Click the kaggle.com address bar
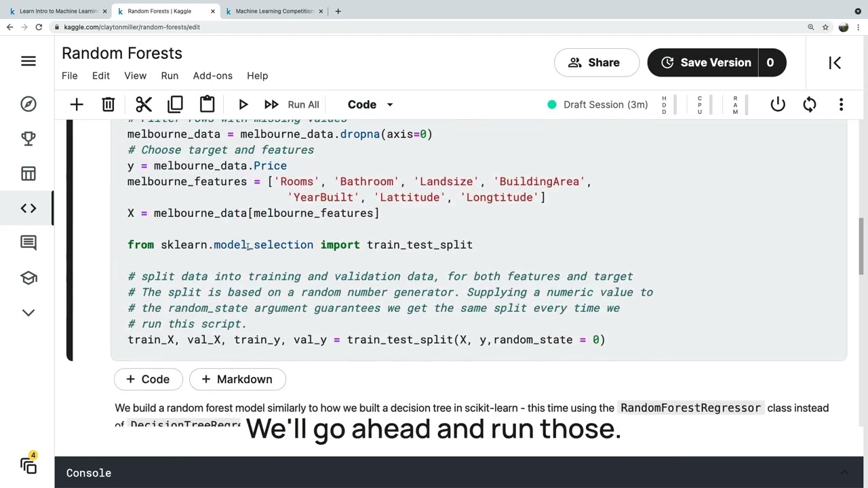 [x=427, y=27]
